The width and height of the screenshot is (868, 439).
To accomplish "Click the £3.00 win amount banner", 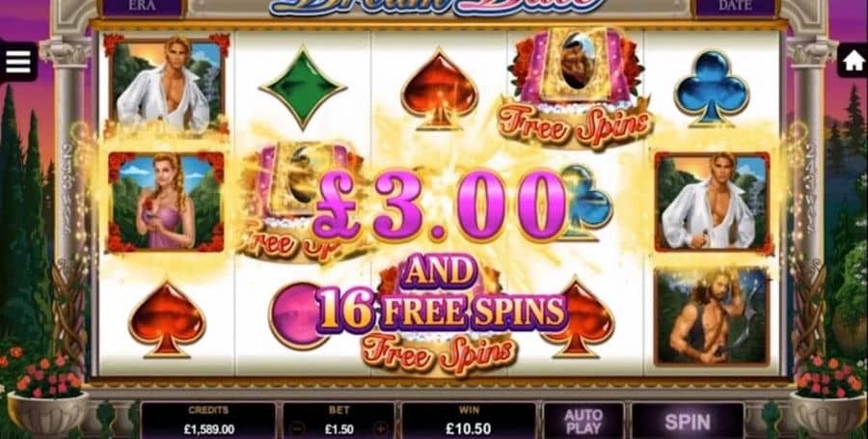I will click(439, 205).
